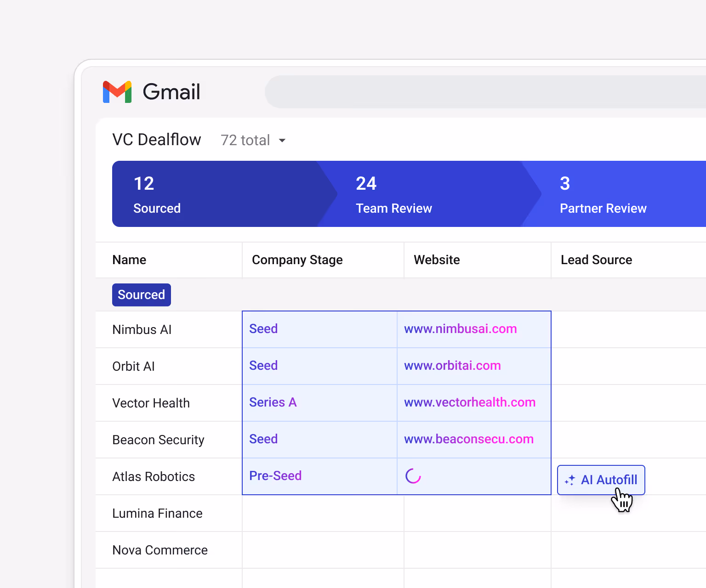The height and width of the screenshot is (588, 706).
Task: Select the Lumina Finance name cell
Action: tap(169, 514)
